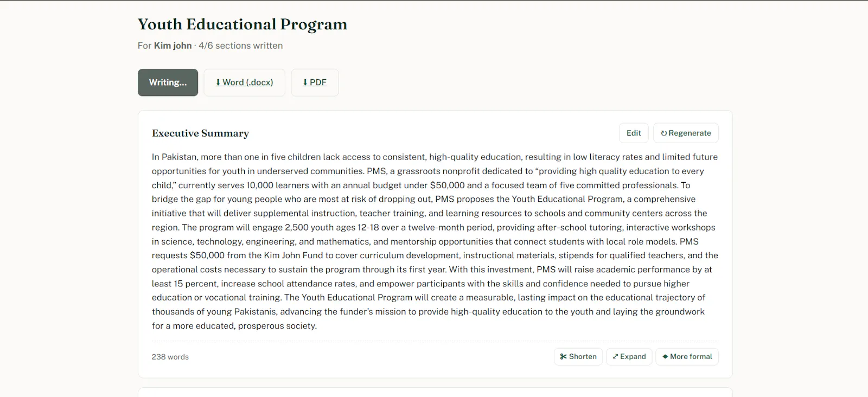Click the diagonal arrows icon on Expand

point(615,356)
